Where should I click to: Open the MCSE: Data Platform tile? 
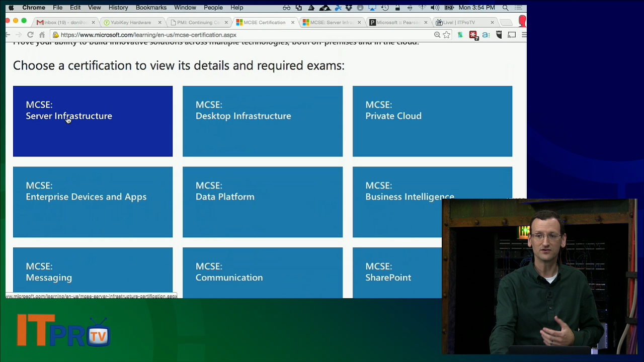pyautogui.click(x=263, y=202)
